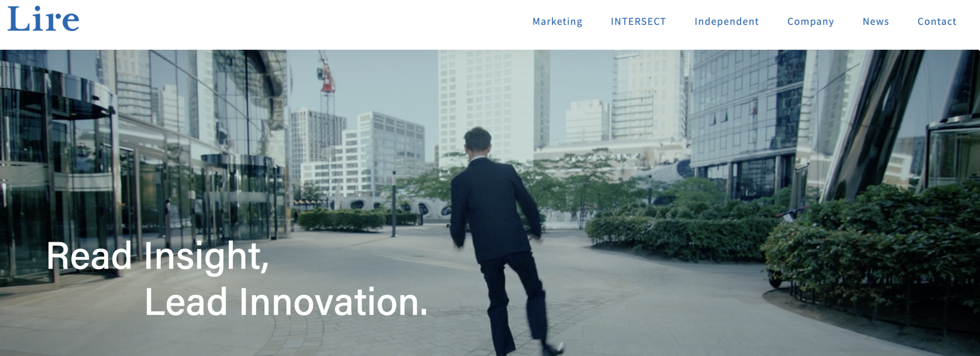Click the "Lead Innovation." headline text

tap(286, 302)
